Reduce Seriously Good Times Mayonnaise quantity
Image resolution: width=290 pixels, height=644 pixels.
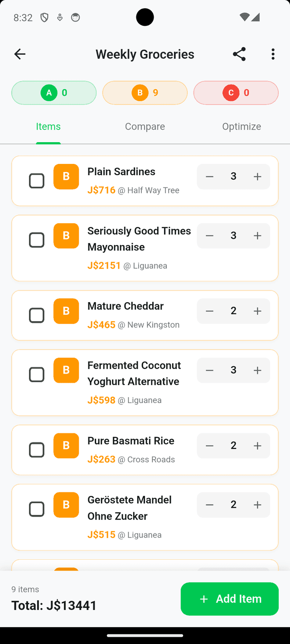(209, 236)
